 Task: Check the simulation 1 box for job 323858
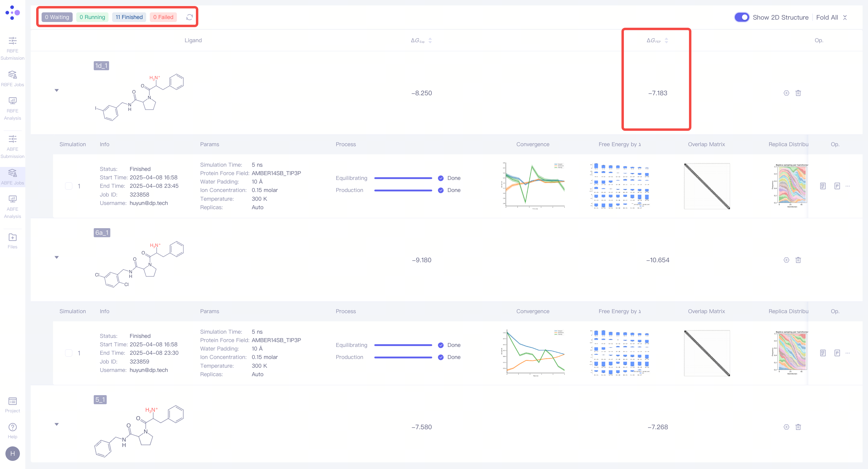69,186
